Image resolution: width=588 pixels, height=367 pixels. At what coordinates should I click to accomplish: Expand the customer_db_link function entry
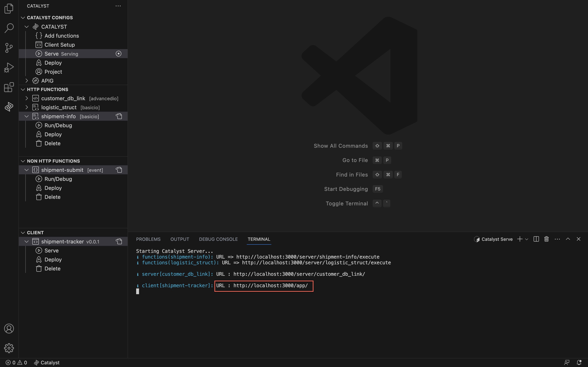click(26, 98)
